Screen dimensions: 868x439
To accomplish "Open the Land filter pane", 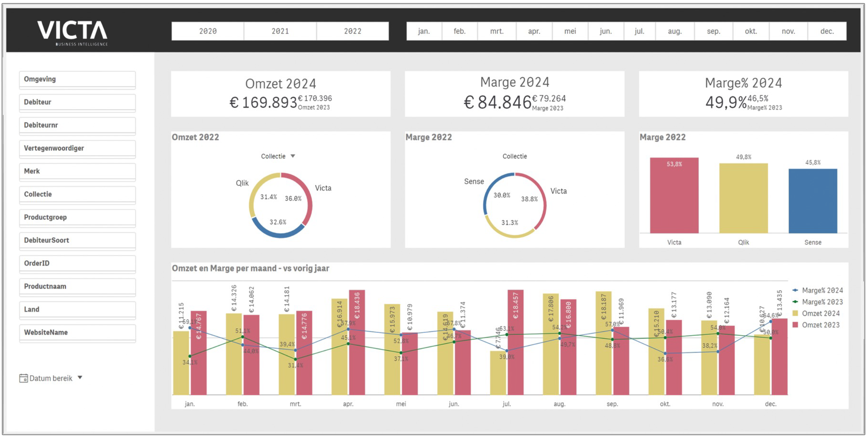I will coord(77,310).
